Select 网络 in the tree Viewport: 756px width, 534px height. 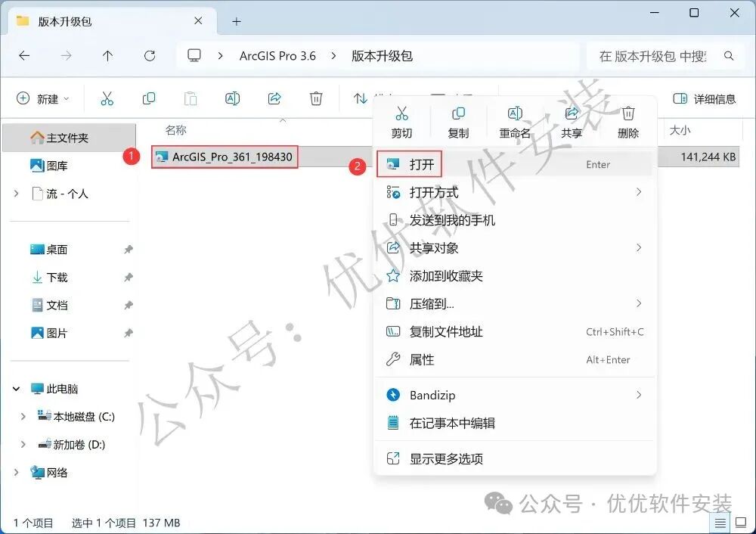coord(48,473)
